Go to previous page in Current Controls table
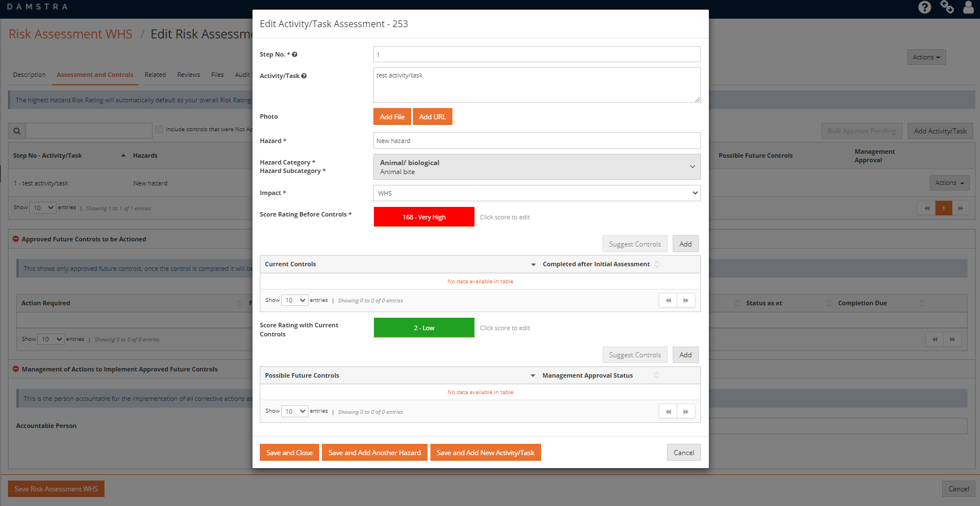This screenshot has height=506, width=980. click(x=668, y=301)
